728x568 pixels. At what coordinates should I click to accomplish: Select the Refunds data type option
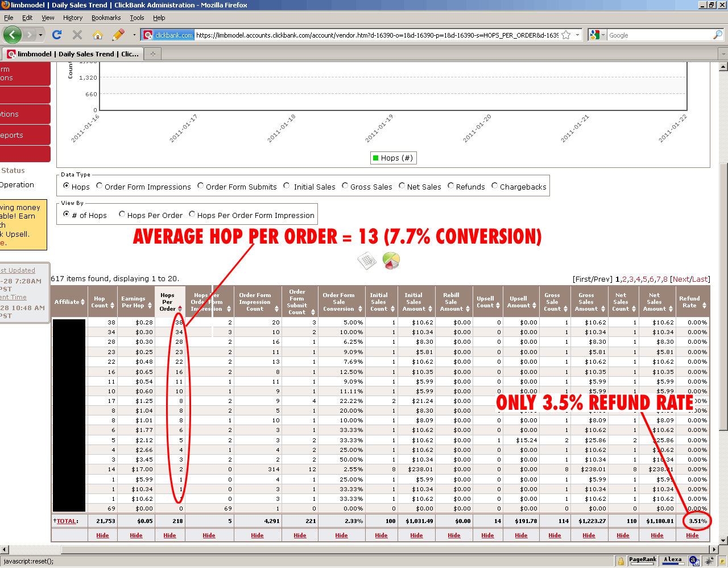(451, 186)
